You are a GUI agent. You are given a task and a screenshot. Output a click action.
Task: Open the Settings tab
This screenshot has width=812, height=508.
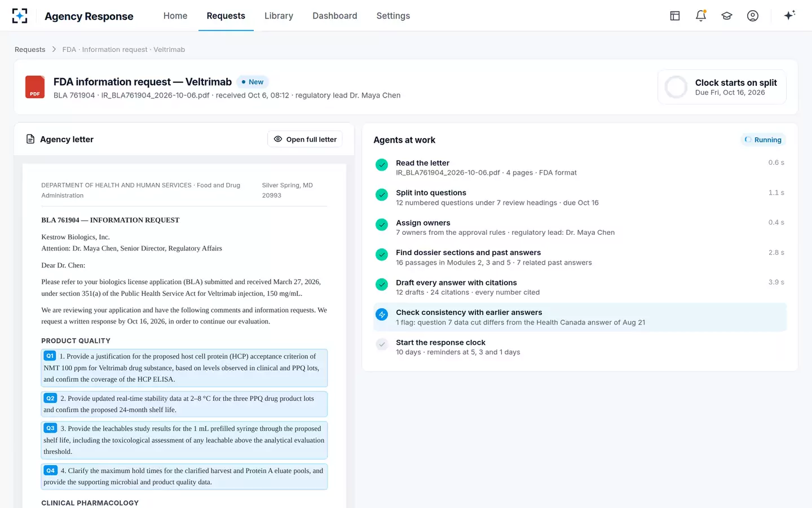pos(393,16)
